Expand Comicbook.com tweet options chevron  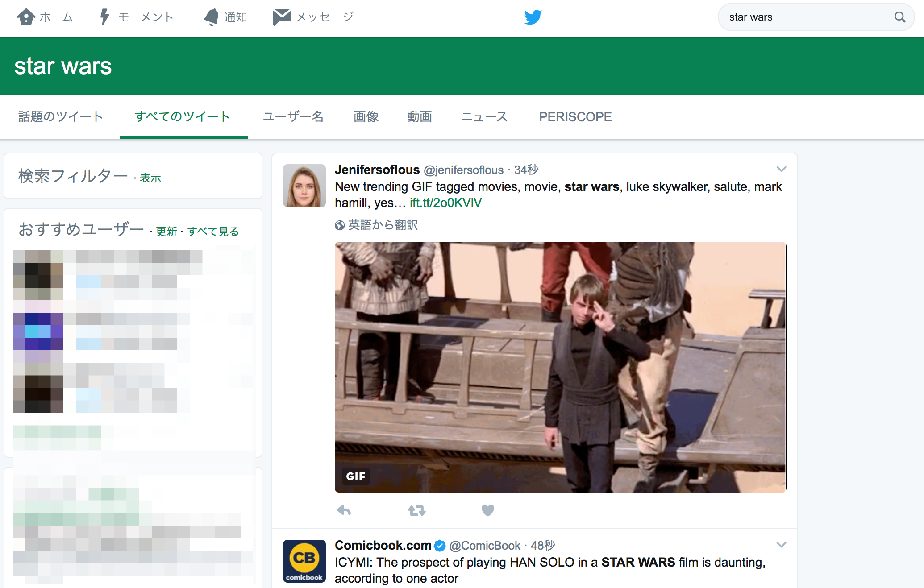(x=781, y=545)
